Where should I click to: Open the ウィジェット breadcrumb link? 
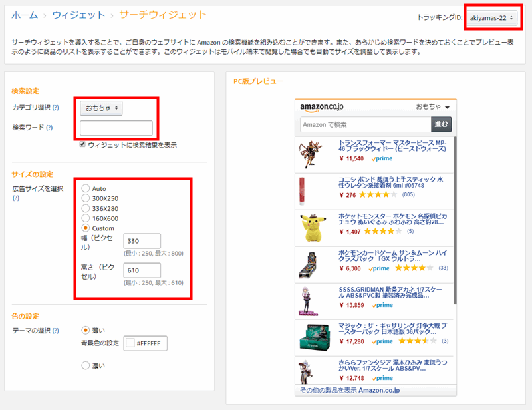point(78,15)
